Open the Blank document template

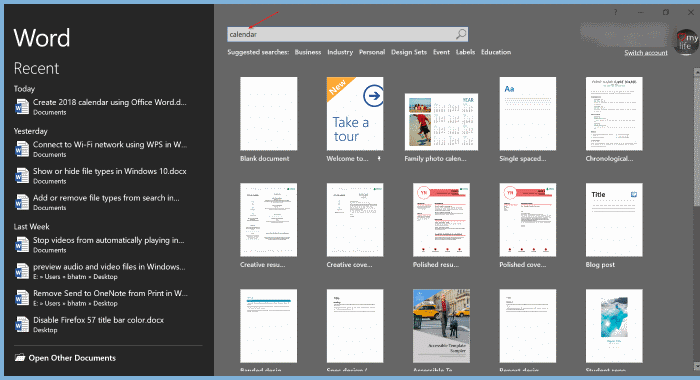coord(268,113)
